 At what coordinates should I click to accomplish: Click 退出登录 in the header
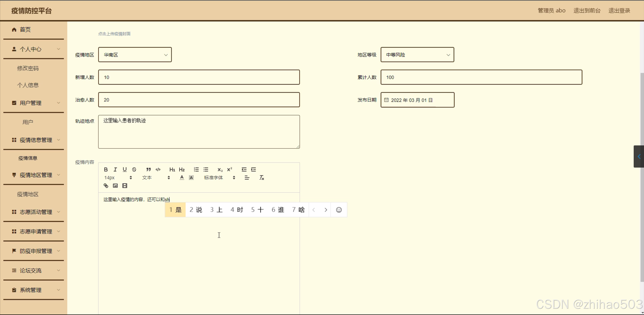coord(619,11)
